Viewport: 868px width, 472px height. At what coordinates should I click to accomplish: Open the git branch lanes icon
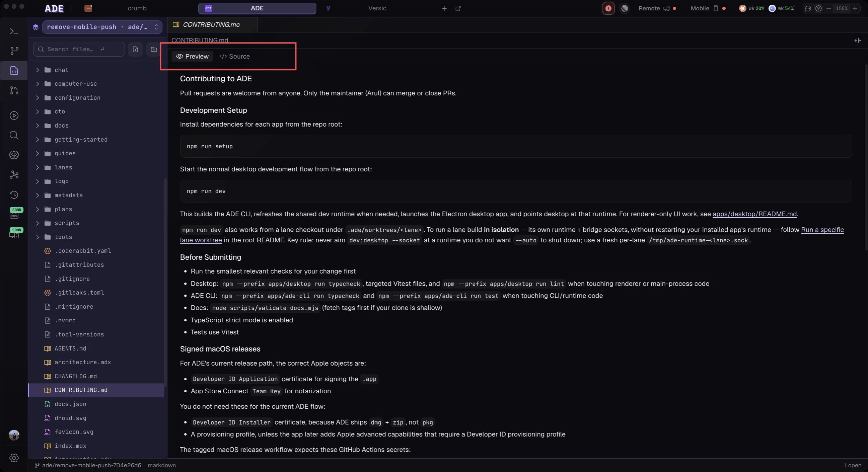14,51
